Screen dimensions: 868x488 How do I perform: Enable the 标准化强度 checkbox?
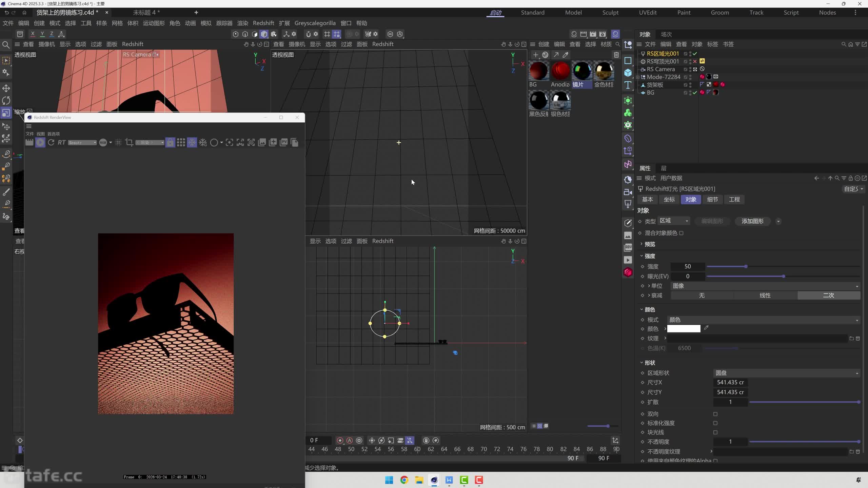coord(715,423)
